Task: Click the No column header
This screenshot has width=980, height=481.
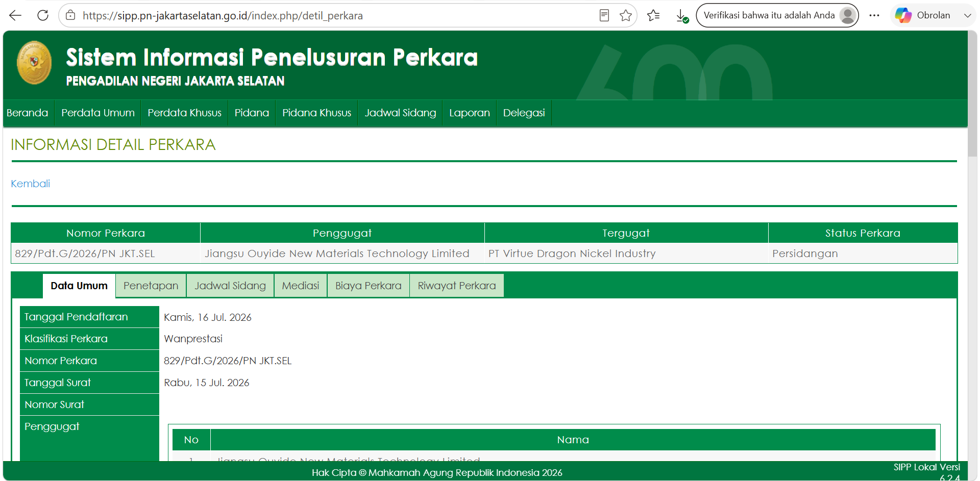Action: tap(191, 440)
